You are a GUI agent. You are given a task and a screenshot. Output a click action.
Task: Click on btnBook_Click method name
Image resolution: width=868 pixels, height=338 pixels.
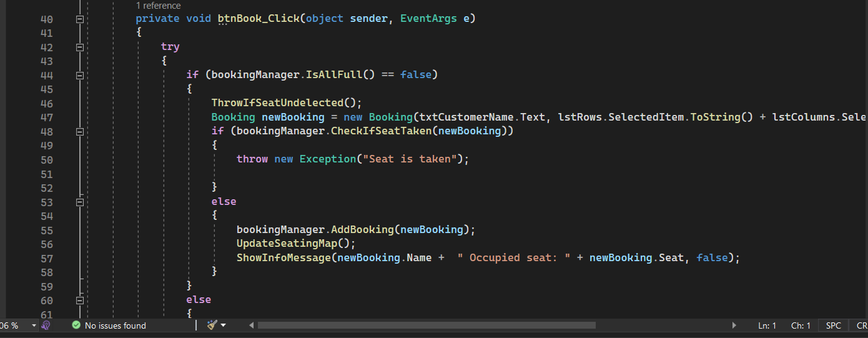[259, 19]
